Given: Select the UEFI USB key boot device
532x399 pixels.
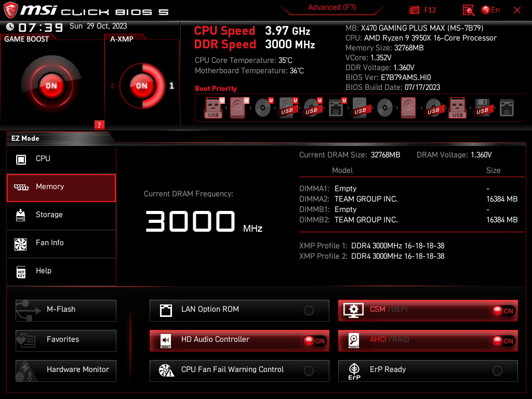Looking at the screenshot, I should [214, 108].
